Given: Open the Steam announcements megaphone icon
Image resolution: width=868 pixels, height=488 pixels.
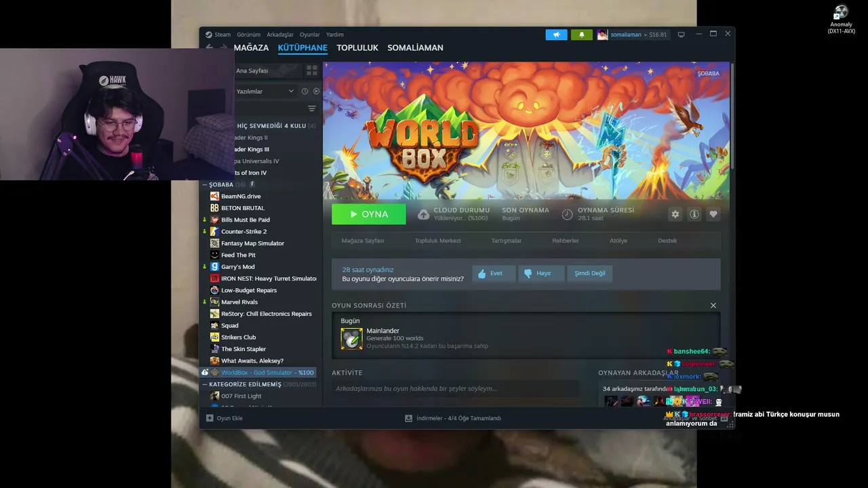Looking at the screenshot, I should [556, 35].
